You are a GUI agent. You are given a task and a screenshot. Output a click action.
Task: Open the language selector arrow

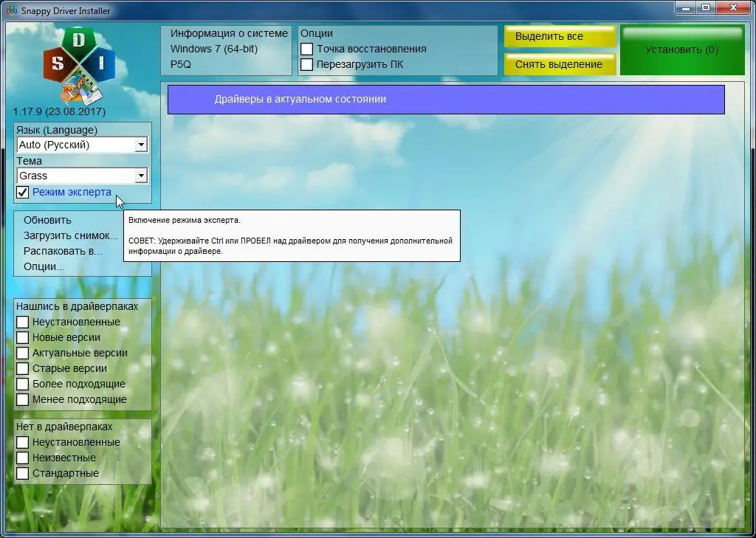pos(140,145)
